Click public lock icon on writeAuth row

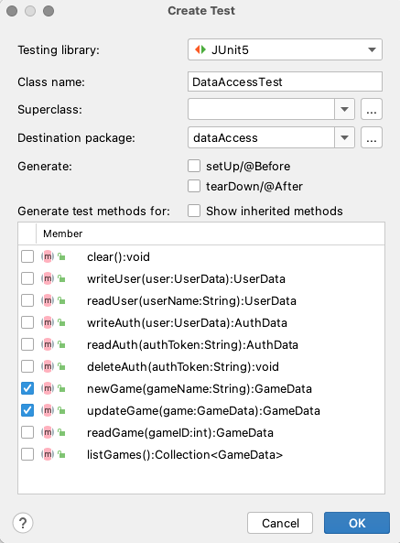[62, 323]
